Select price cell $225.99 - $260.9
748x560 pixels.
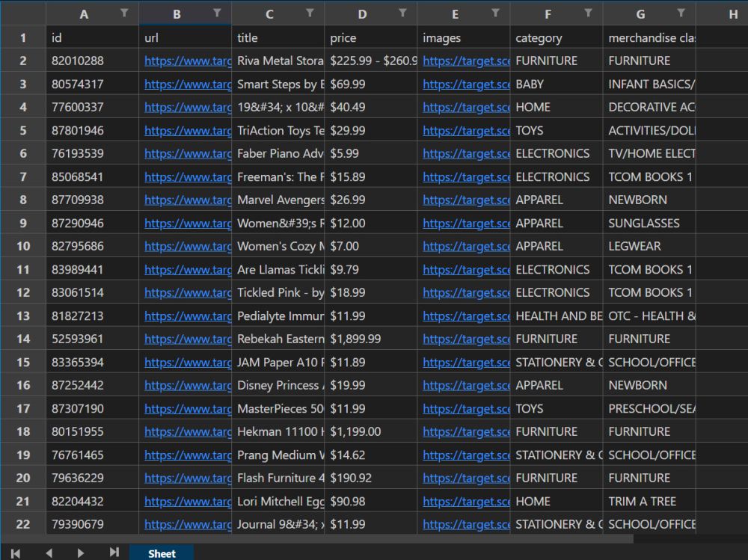click(371, 61)
